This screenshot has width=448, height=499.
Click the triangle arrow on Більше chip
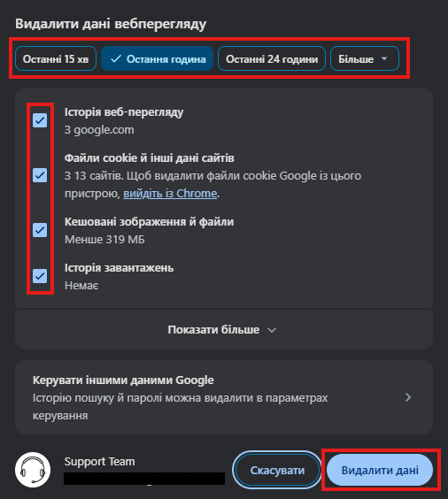click(384, 58)
